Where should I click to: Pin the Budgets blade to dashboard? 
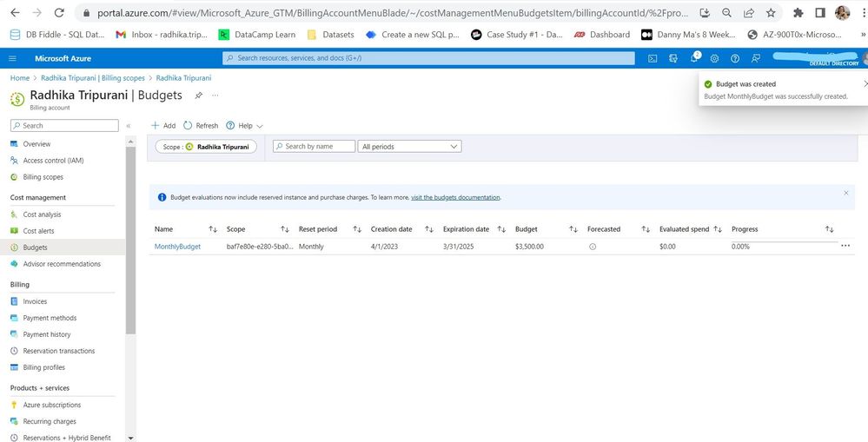pyautogui.click(x=198, y=96)
